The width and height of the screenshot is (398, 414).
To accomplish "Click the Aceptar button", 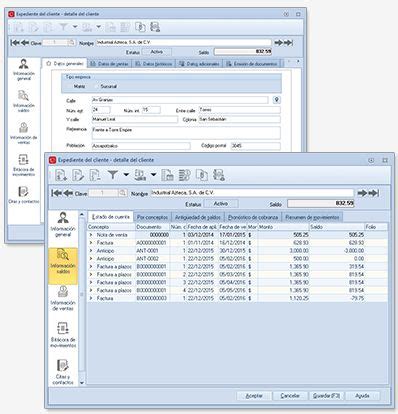I will [x=254, y=396].
